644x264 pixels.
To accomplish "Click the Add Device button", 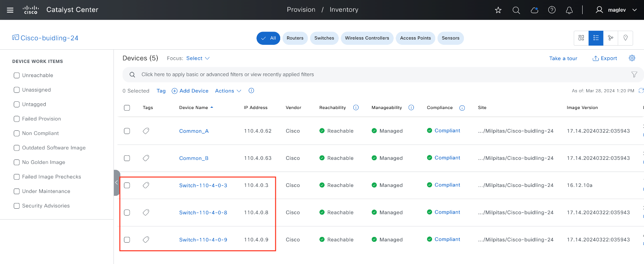I will pos(190,91).
